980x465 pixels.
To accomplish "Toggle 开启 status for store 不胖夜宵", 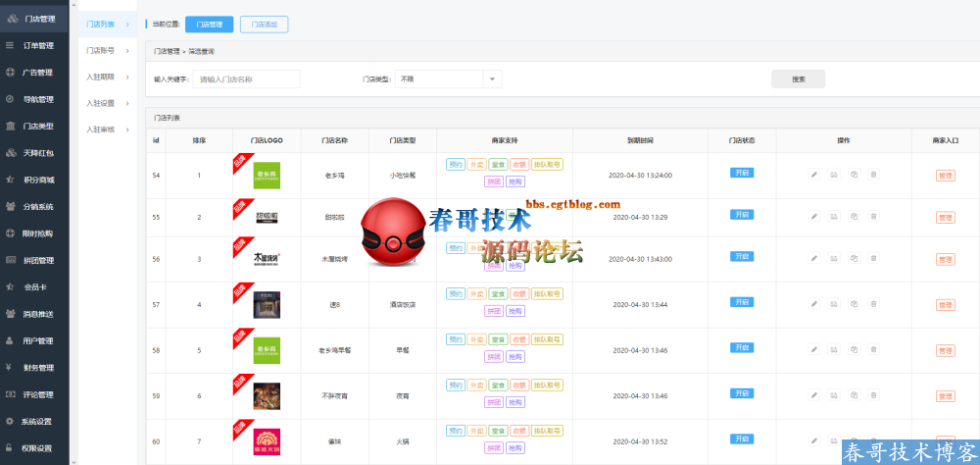I will coord(742,393).
